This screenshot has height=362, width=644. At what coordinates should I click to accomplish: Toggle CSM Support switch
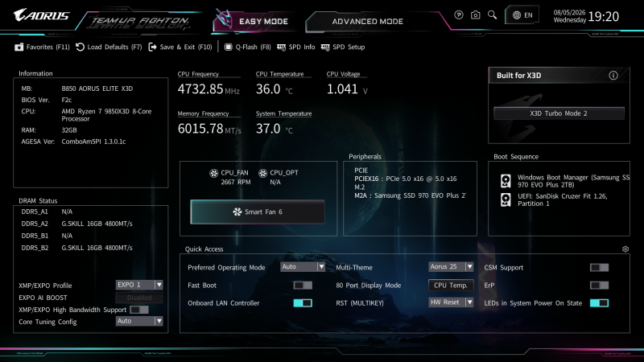click(599, 268)
